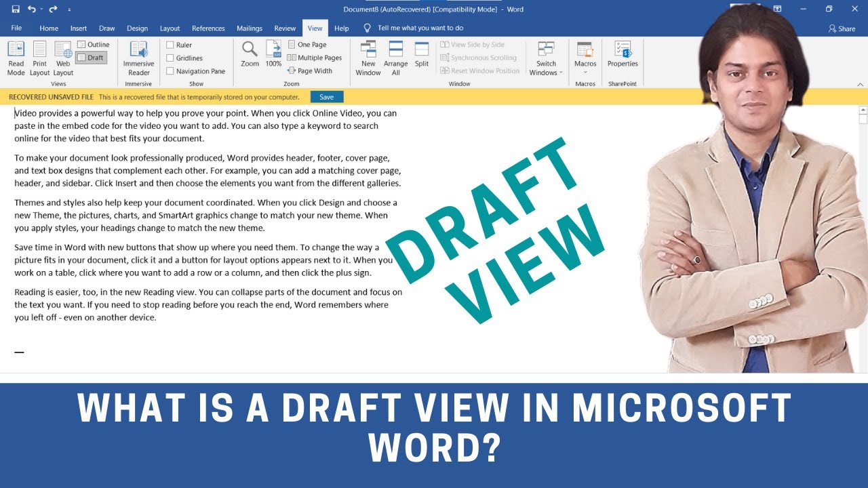Choose Multiple Pages zoom
The width and height of the screenshot is (868, 488).
tap(314, 58)
